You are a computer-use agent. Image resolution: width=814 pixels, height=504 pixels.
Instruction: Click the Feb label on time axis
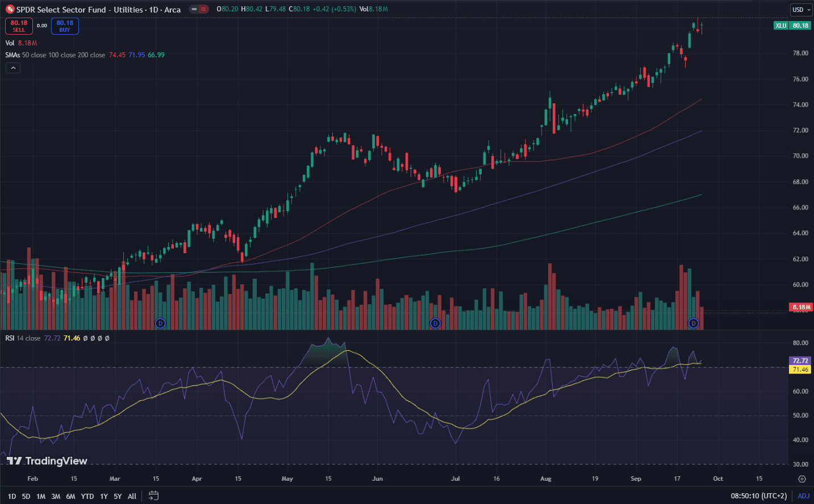(33, 479)
